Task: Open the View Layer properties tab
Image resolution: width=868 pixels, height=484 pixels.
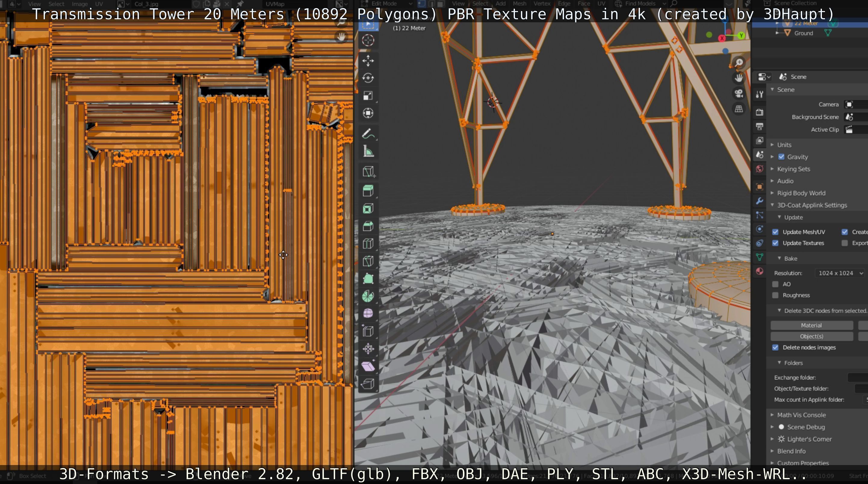Action: click(760, 141)
